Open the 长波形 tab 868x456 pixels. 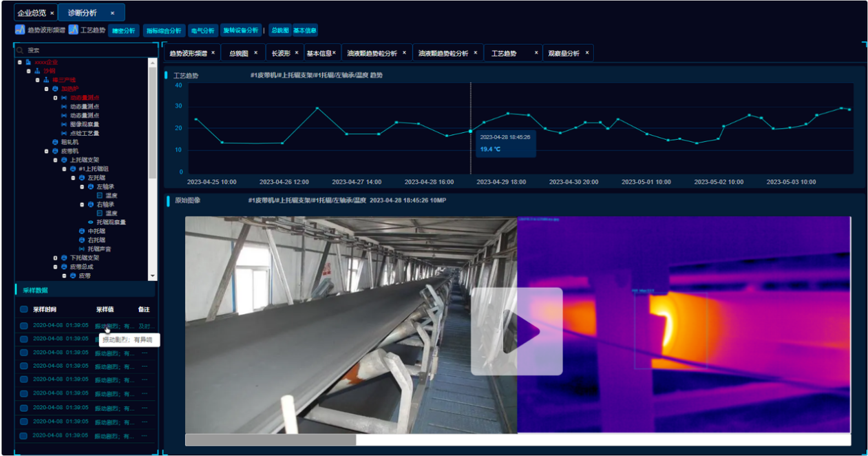[281, 53]
